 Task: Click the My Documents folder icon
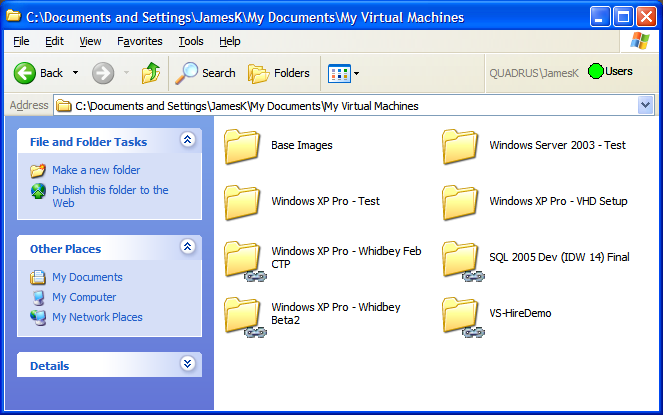[x=38, y=277]
